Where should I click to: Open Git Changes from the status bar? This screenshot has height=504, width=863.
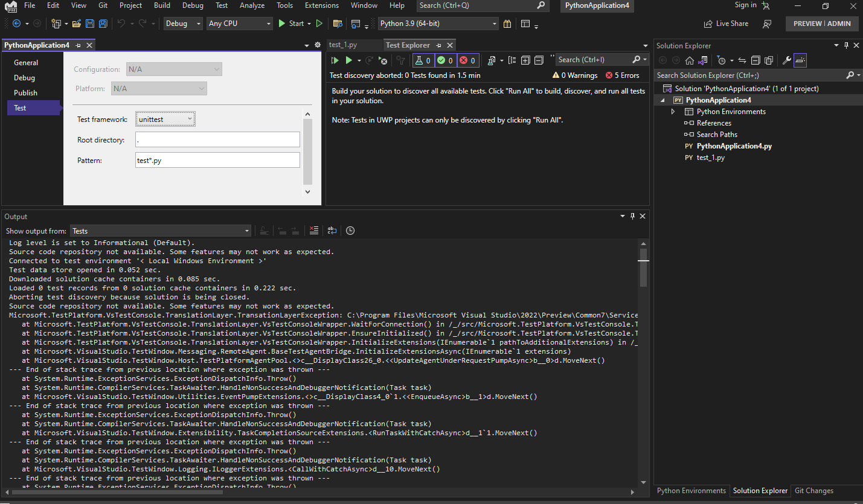[x=813, y=491]
